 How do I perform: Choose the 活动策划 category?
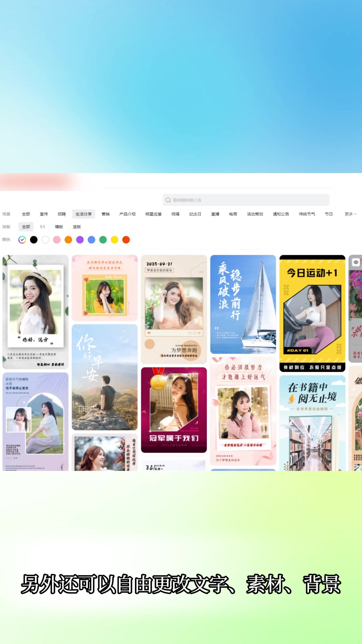coord(255,214)
